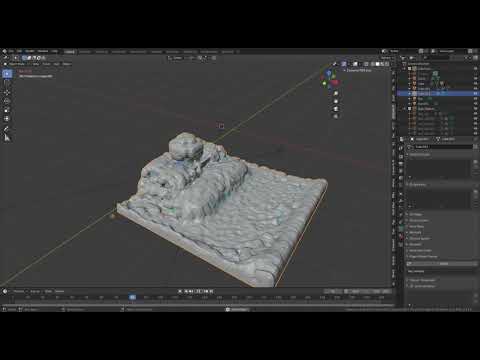The width and height of the screenshot is (480, 360).
Task: Click the Scene Collection row
Action: click(418, 64)
